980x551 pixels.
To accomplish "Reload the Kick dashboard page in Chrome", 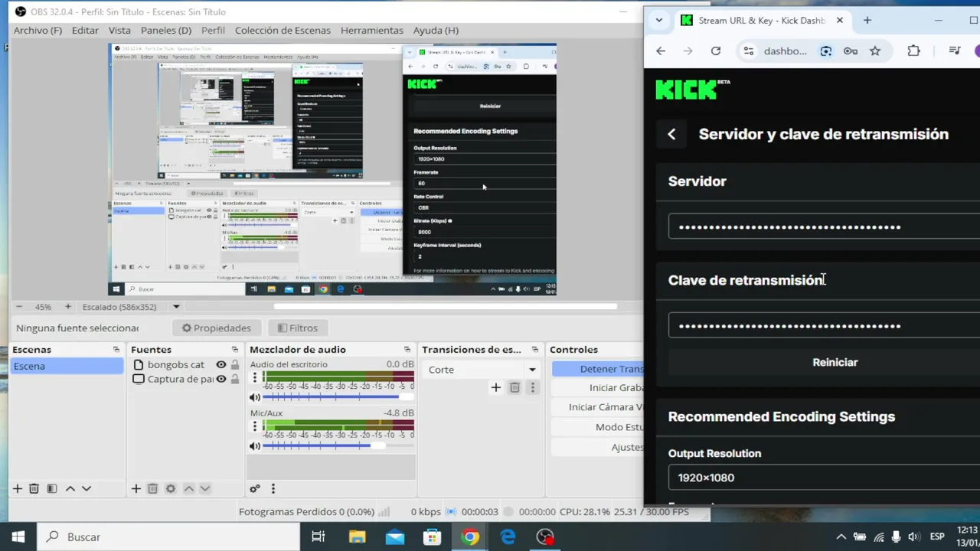I will click(x=716, y=51).
